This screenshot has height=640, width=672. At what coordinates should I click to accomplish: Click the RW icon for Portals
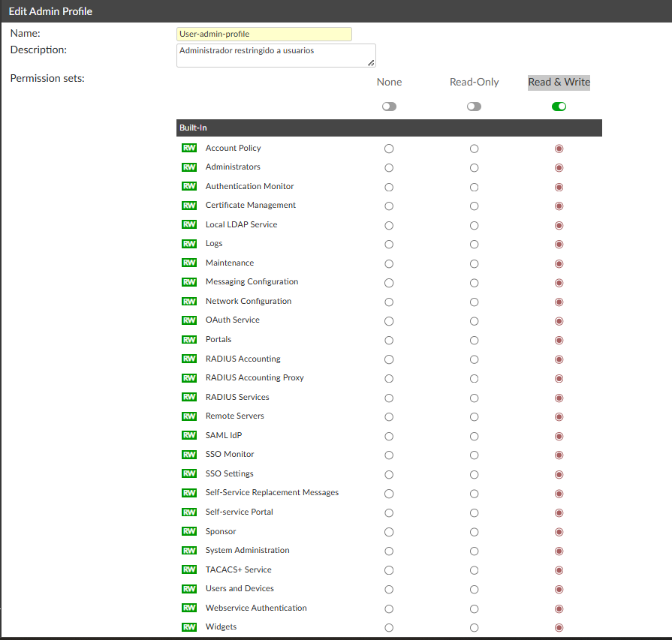coord(189,339)
